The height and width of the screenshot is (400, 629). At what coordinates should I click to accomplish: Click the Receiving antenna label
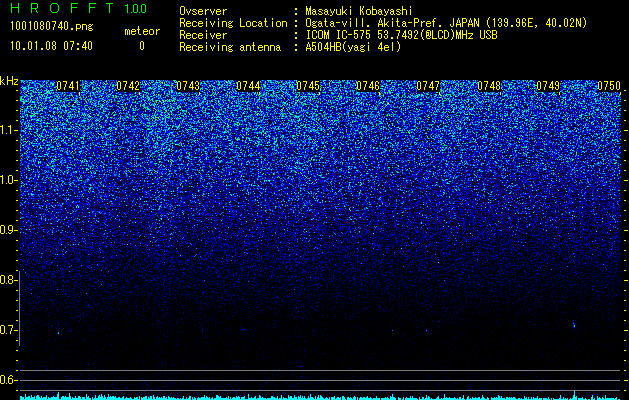230,47
